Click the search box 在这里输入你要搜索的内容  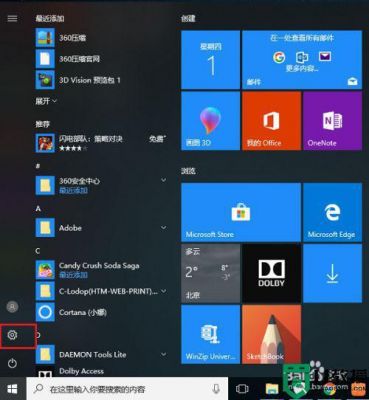coord(127,389)
